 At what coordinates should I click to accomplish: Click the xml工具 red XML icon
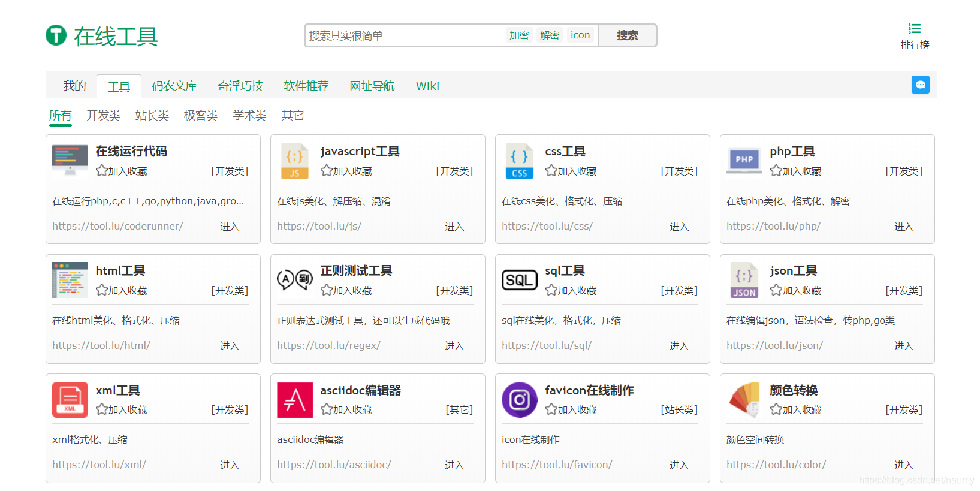click(x=70, y=399)
